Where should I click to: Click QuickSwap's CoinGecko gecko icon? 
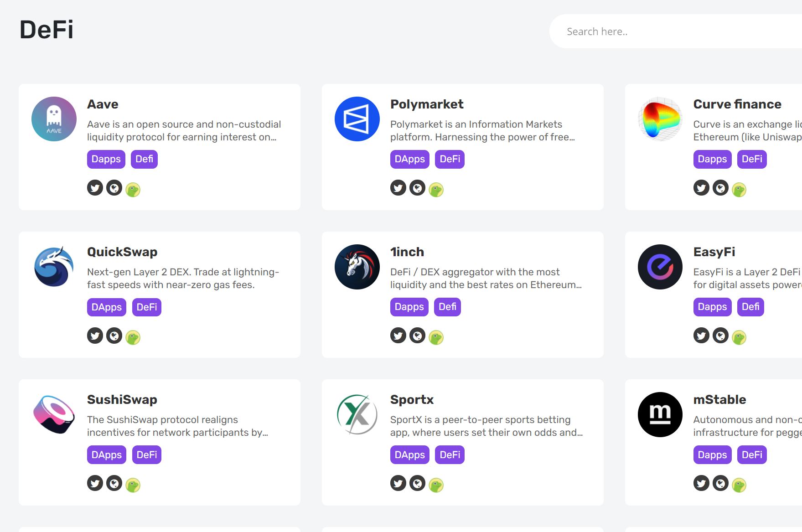[x=133, y=337]
